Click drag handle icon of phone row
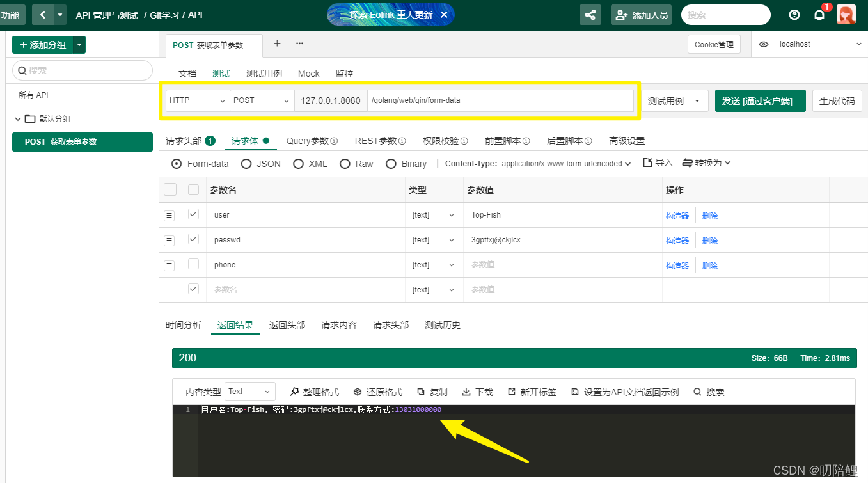868x483 pixels. [170, 265]
